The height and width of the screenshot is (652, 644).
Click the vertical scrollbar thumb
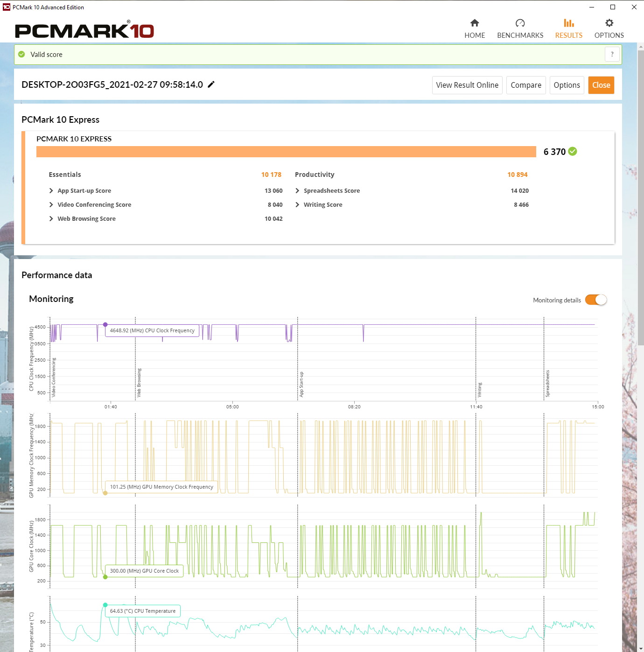[x=640, y=198]
